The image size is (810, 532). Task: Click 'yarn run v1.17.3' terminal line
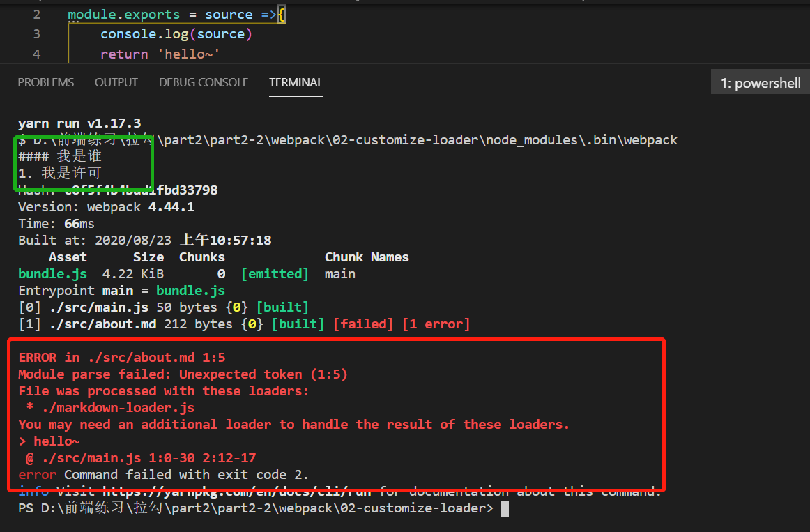coord(79,123)
